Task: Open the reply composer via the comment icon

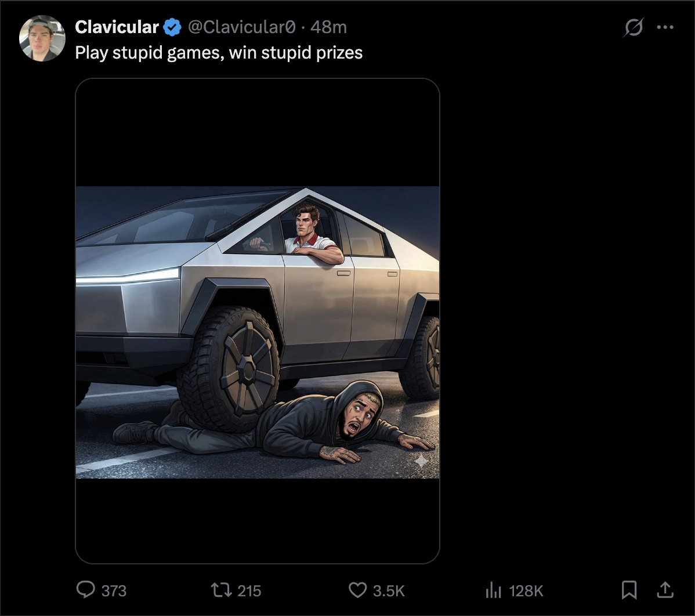Action: coord(86,590)
